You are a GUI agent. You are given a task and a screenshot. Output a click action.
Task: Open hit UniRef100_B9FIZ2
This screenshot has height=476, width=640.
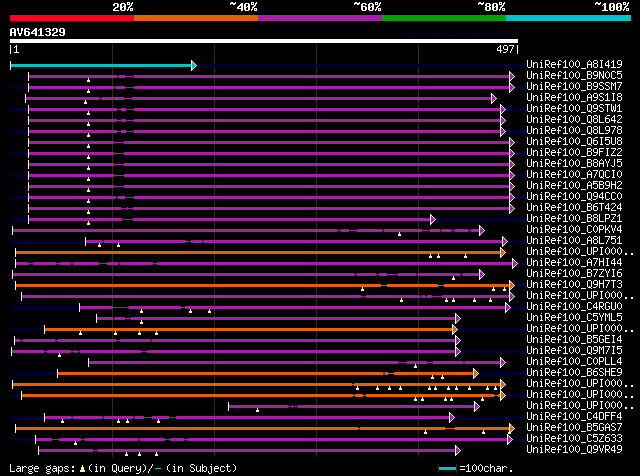pos(574,152)
